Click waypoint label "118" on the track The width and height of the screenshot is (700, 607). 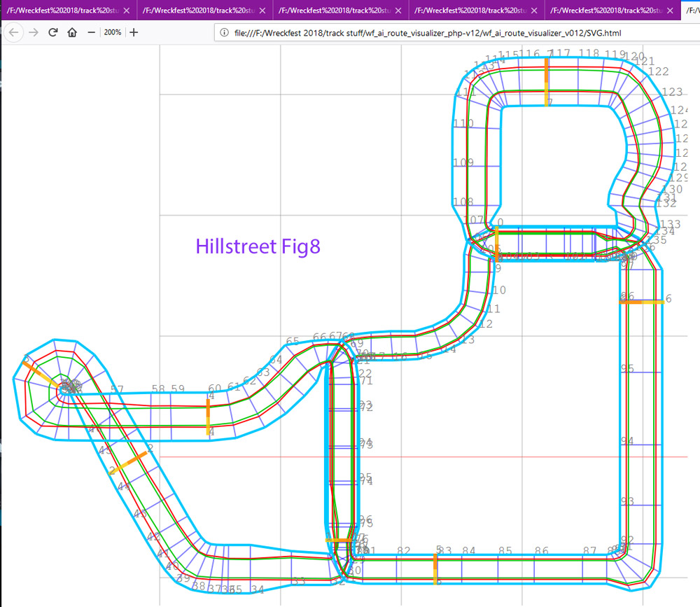point(589,54)
